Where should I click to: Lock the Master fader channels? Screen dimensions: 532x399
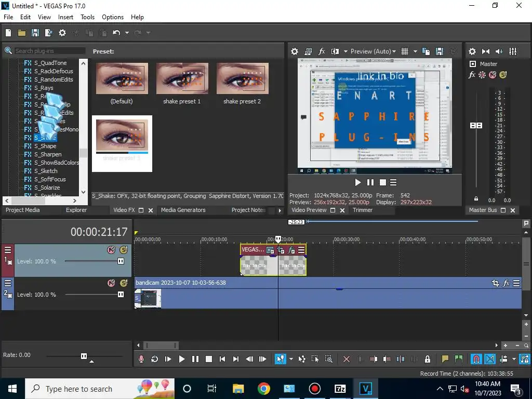pos(476,199)
